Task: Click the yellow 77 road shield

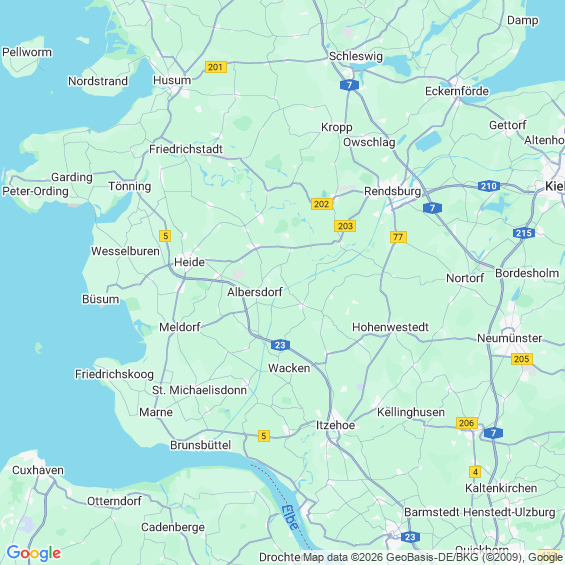Action: [398, 237]
